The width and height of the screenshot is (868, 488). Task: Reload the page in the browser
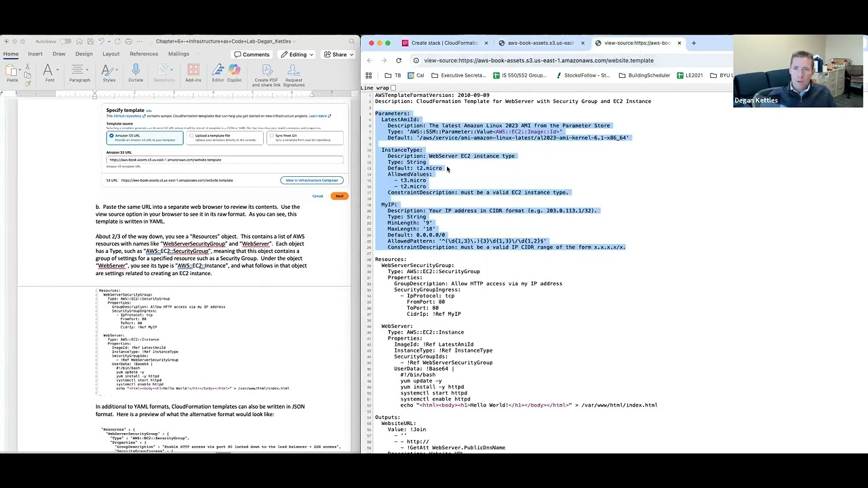(398, 60)
